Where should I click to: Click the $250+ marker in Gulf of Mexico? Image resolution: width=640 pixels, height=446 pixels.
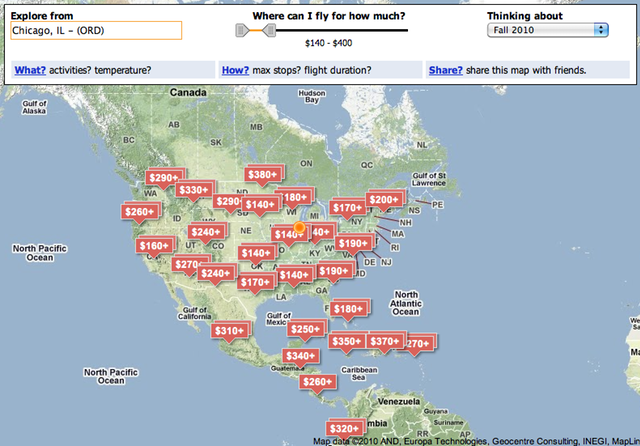tap(305, 329)
